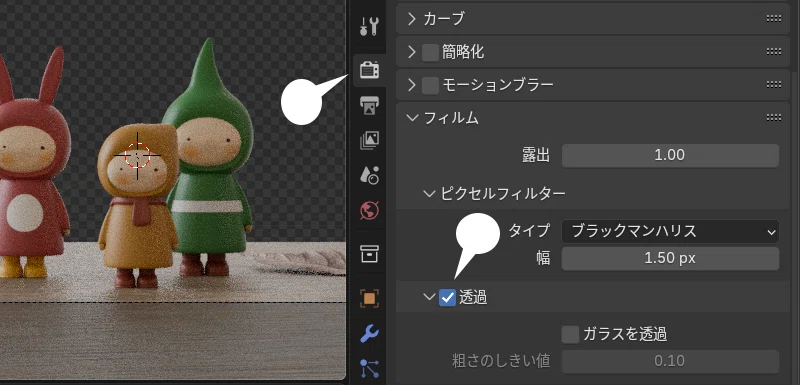Grab the モーションブラー panel drag handle

pyautogui.click(x=773, y=85)
